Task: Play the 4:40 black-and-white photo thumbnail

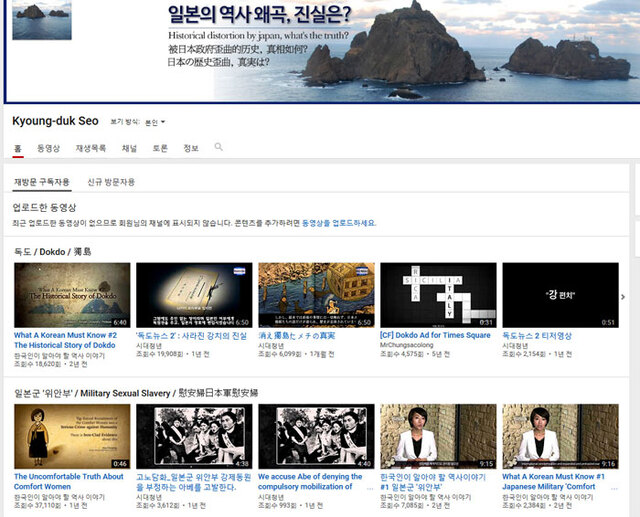Action: pos(316,437)
